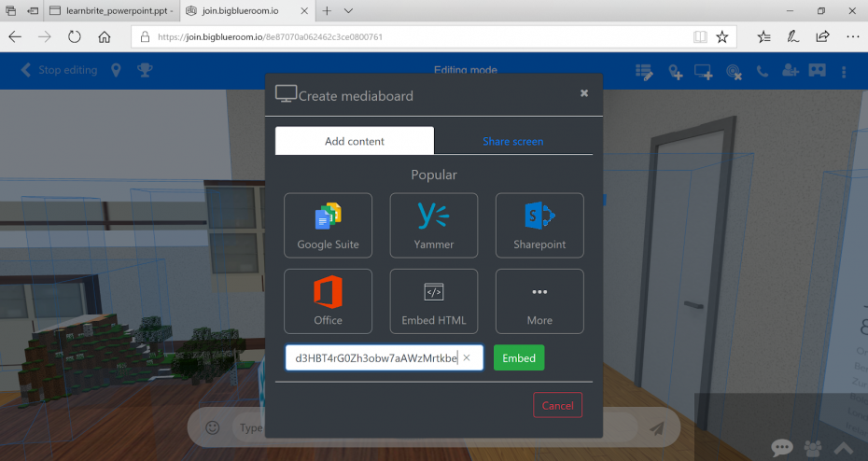Viewport: 868px width, 461px height.
Task: Clear the URL text field
Action: pos(467,357)
